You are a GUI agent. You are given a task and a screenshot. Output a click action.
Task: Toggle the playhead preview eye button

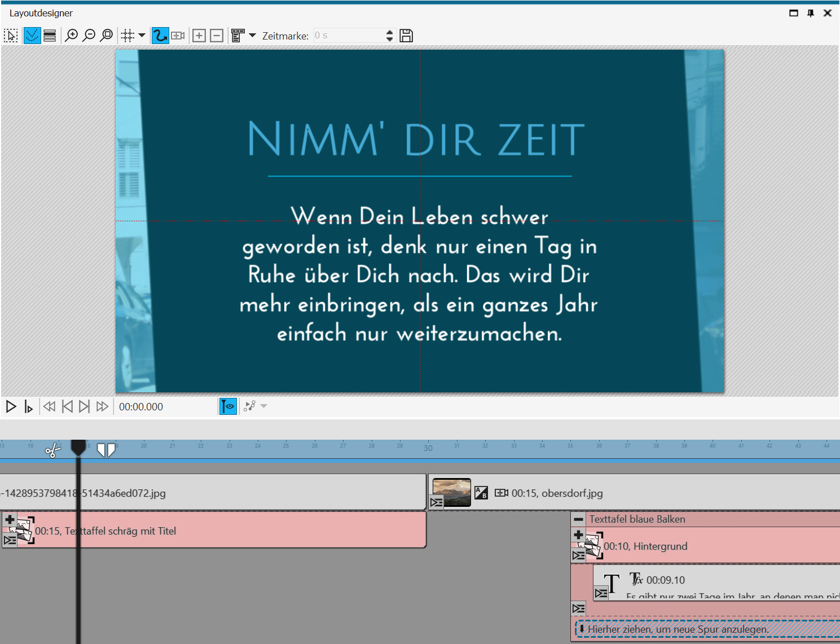228,406
